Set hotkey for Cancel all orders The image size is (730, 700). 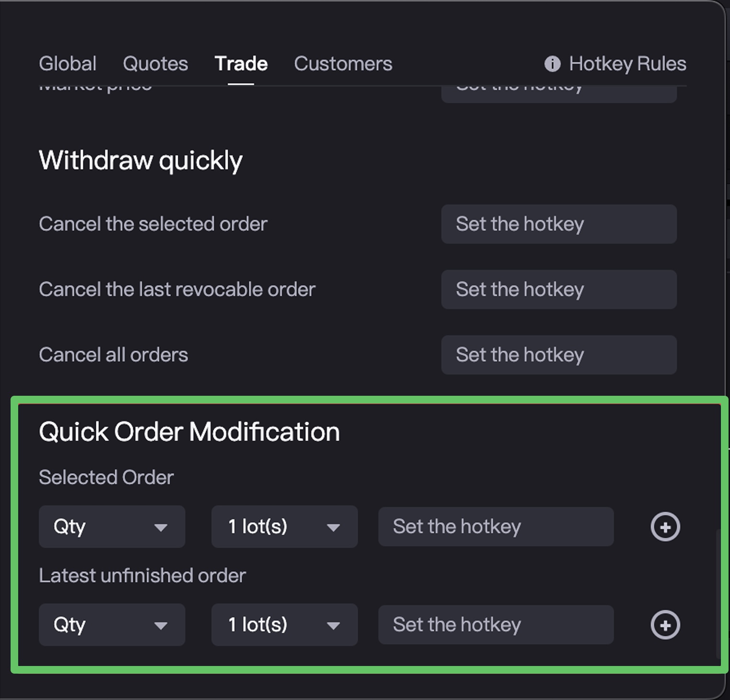(559, 355)
